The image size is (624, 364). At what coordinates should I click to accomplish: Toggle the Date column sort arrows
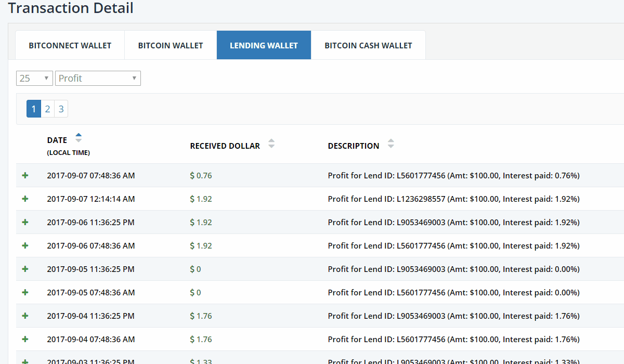tap(79, 138)
